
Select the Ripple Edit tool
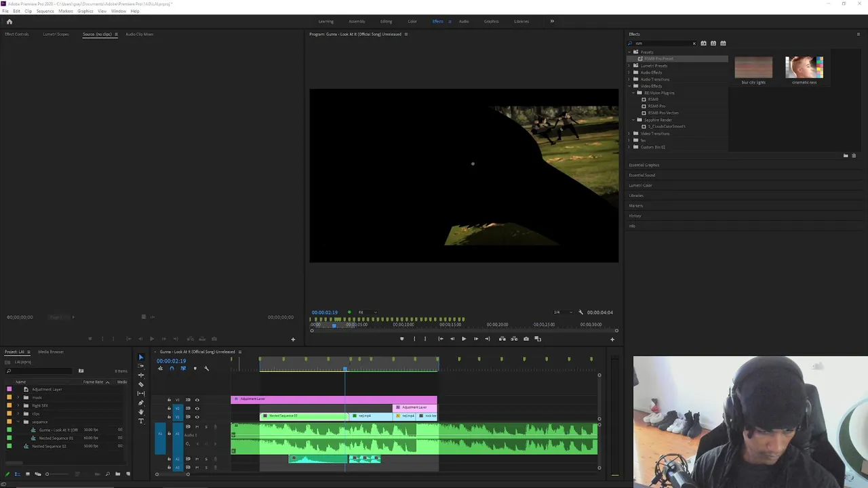pos(141,375)
